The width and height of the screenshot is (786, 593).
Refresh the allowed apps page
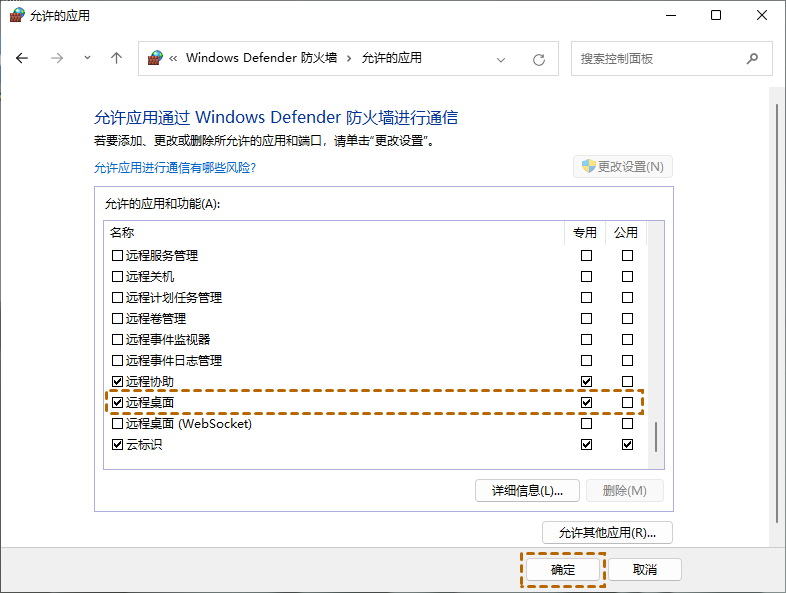(x=539, y=60)
